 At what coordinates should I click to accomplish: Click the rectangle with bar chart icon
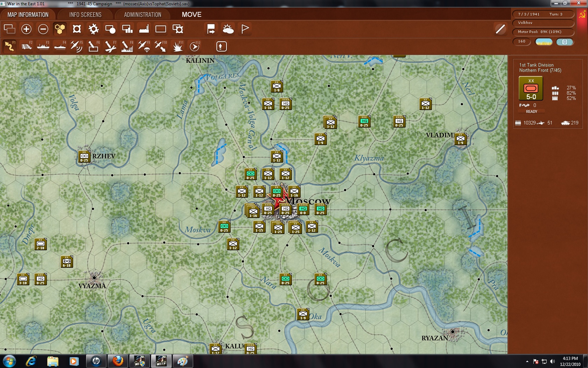[127, 29]
